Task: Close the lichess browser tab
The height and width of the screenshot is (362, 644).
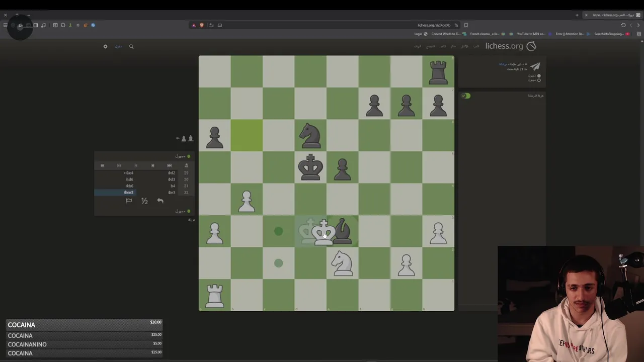Action: 586,15
